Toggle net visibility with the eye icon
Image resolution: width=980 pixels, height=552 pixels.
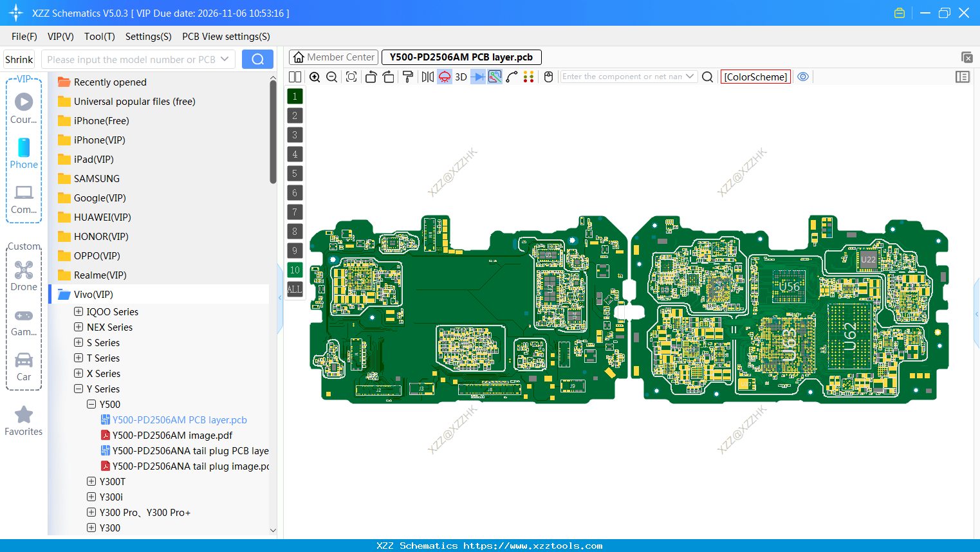[x=802, y=77]
